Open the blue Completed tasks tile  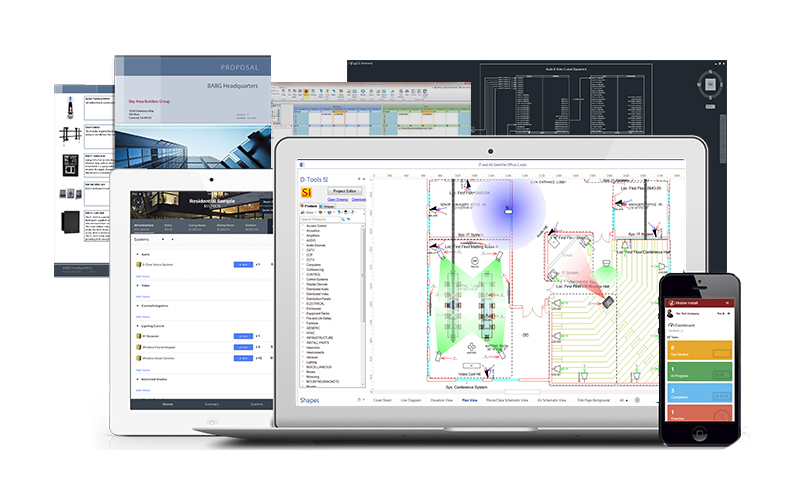699,393
